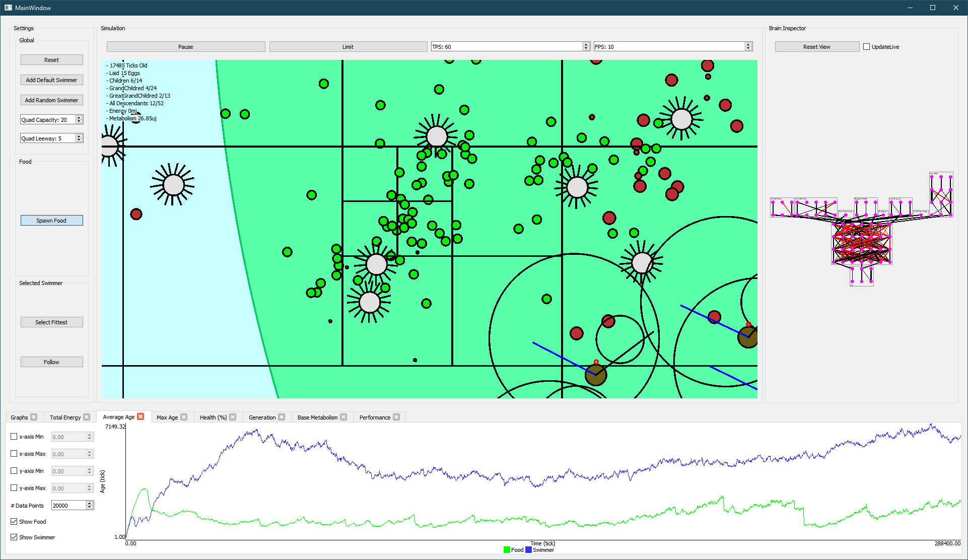Pause the simulation
The height and width of the screenshot is (560, 968).
click(x=186, y=47)
